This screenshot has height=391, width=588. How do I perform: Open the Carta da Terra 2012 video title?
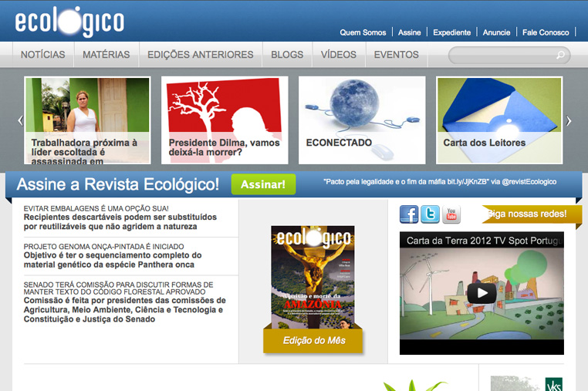pos(483,241)
